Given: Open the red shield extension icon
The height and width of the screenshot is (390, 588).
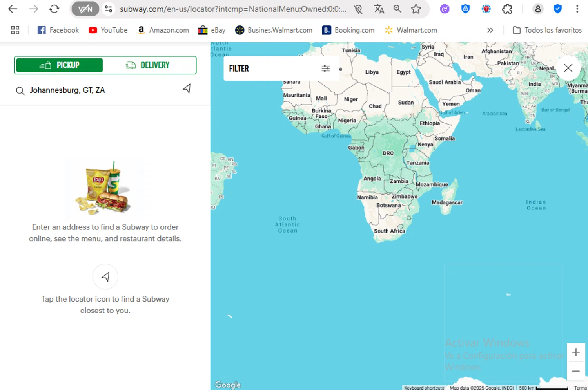Looking at the screenshot, I should pos(486,9).
